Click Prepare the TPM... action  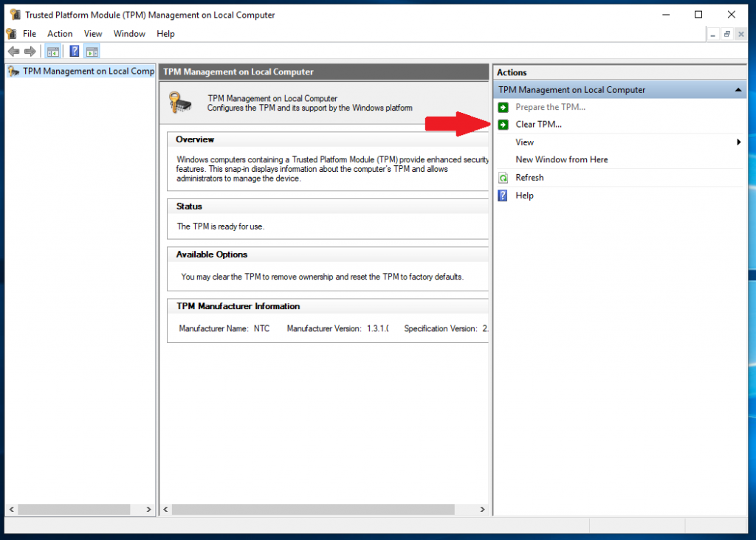[550, 107]
